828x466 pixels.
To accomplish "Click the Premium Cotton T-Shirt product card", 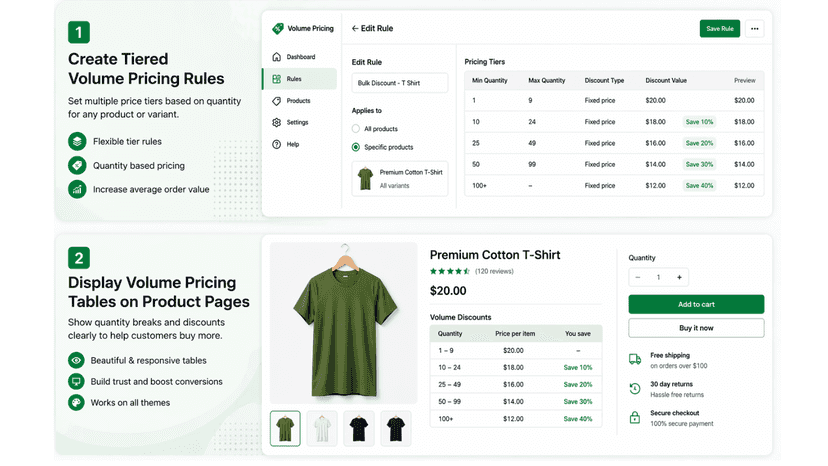I will [x=400, y=179].
